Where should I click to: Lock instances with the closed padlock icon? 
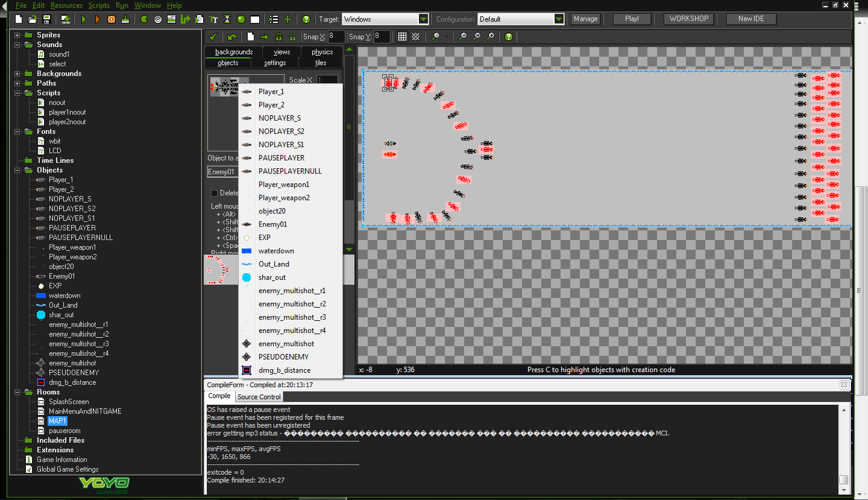tap(278, 37)
